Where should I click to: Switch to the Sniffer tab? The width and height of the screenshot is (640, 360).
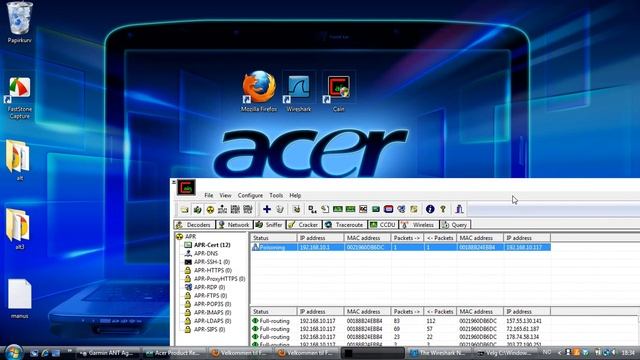(269, 225)
